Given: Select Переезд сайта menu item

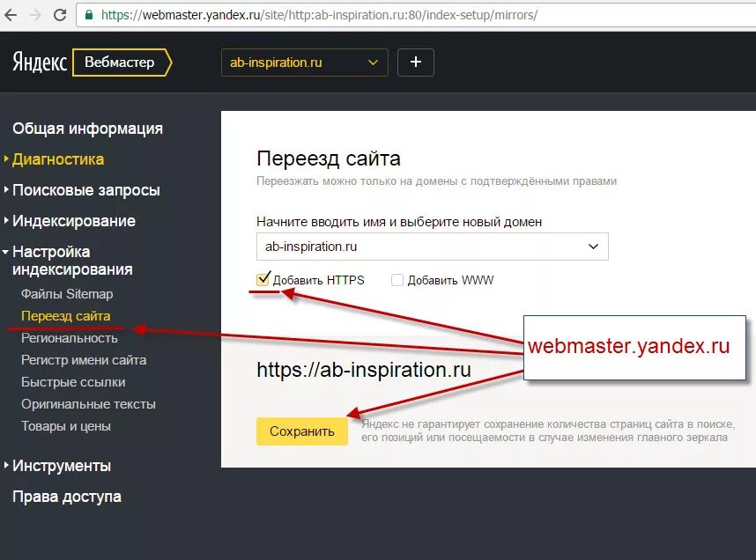Looking at the screenshot, I should point(65,316).
